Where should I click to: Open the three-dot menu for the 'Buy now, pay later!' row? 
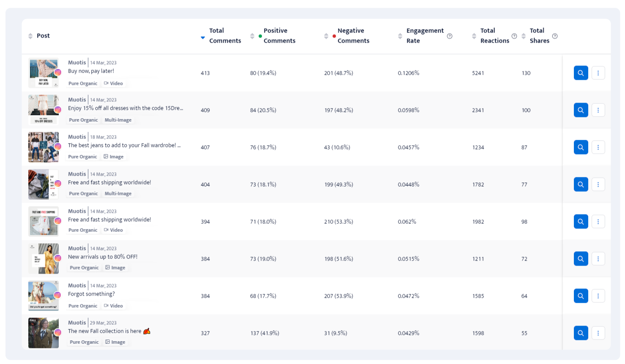(598, 73)
